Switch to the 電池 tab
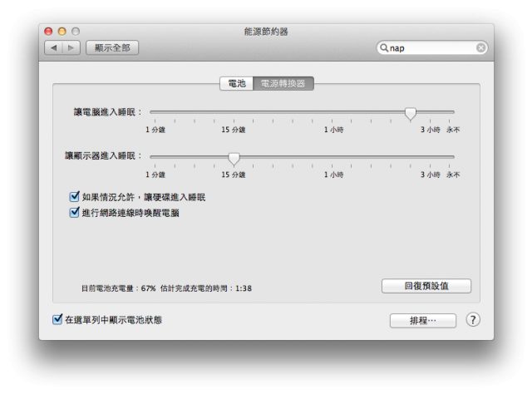The image size is (532, 394). click(236, 83)
